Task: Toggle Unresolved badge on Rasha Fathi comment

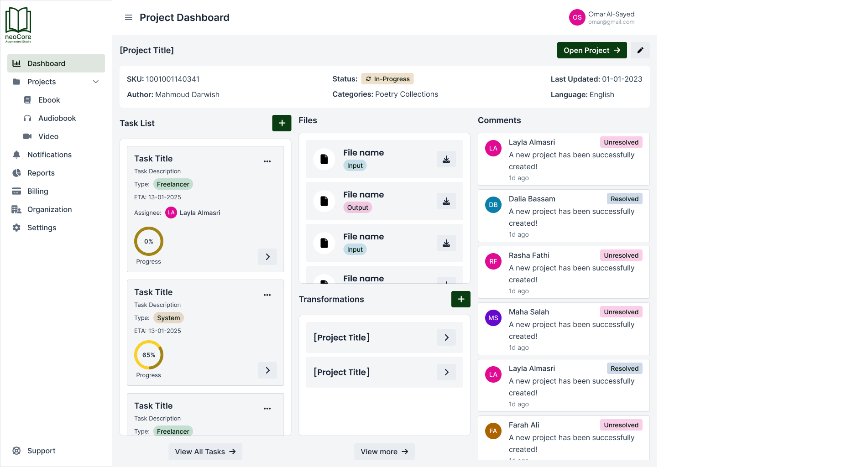Action: point(621,255)
